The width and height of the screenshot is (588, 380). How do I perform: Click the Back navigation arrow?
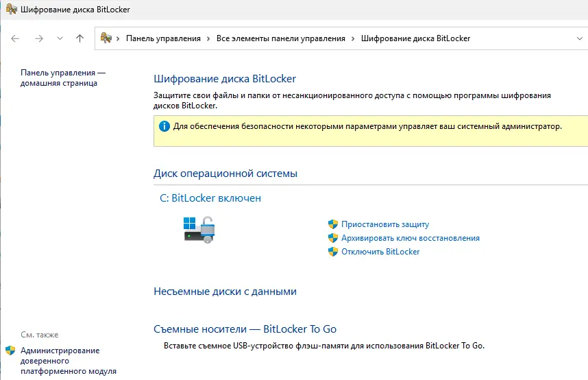point(16,38)
